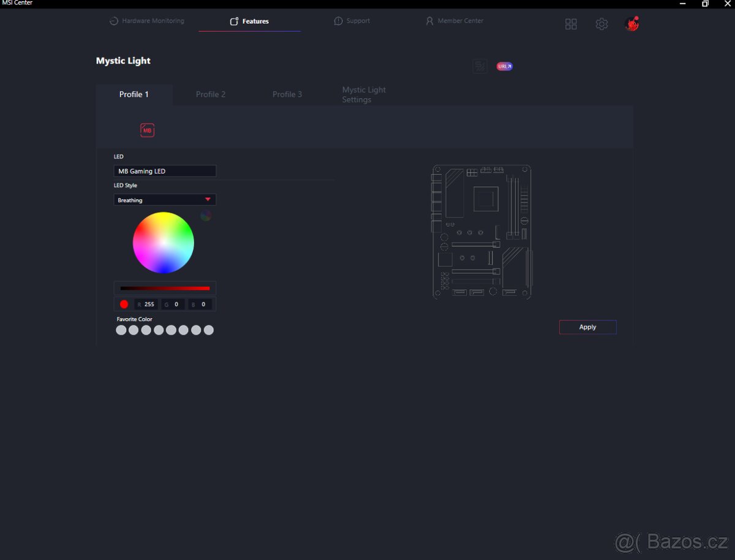Open the Breathing LED Style dropdown
The width and height of the screenshot is (735, 560).
(164, 199)
